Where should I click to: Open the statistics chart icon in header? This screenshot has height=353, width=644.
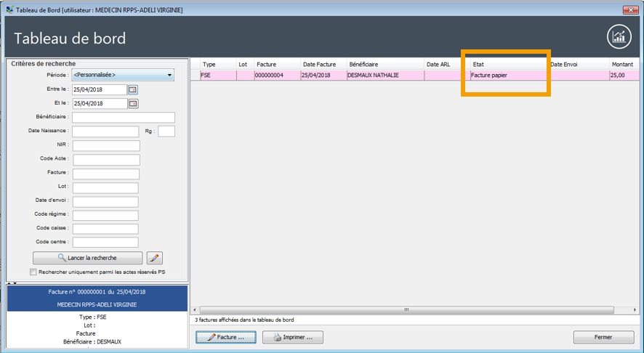[x=619, y=38]
